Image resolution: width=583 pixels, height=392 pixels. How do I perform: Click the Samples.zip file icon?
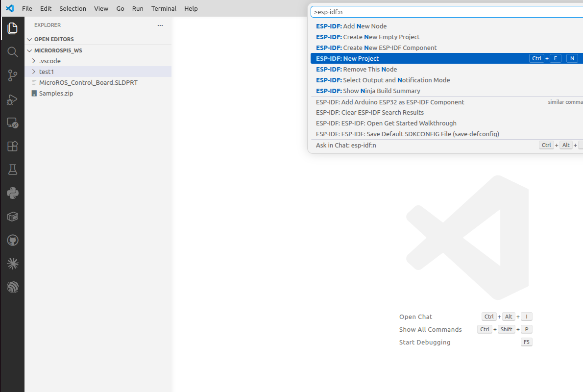pyautogui.click(x=34, y=94)
